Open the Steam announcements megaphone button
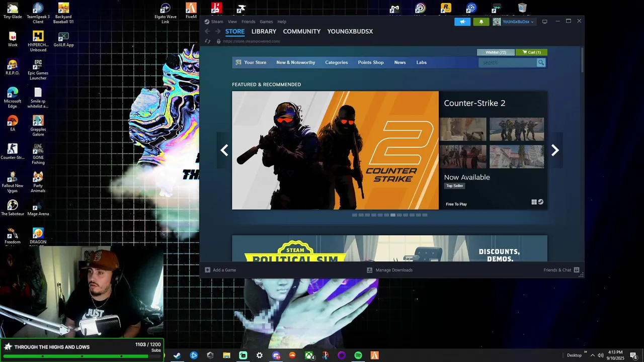The image size is (644, 362). tap(462, 22)
